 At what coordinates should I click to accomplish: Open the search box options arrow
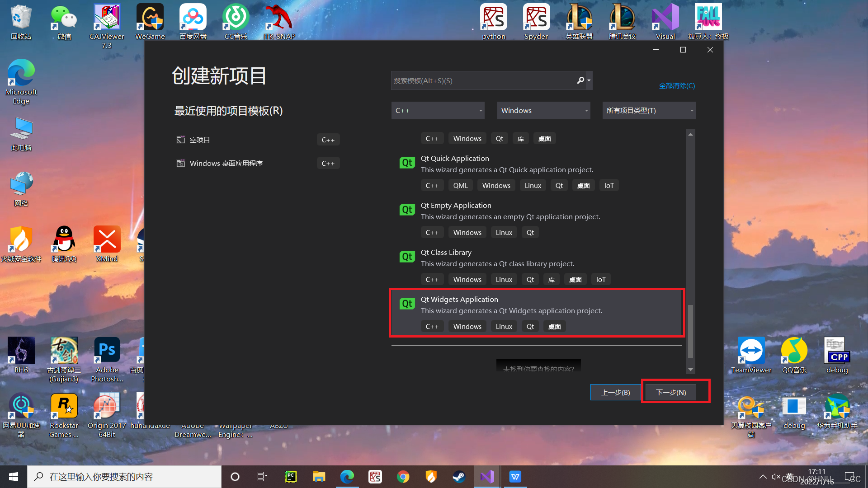[x=589, y=80]
